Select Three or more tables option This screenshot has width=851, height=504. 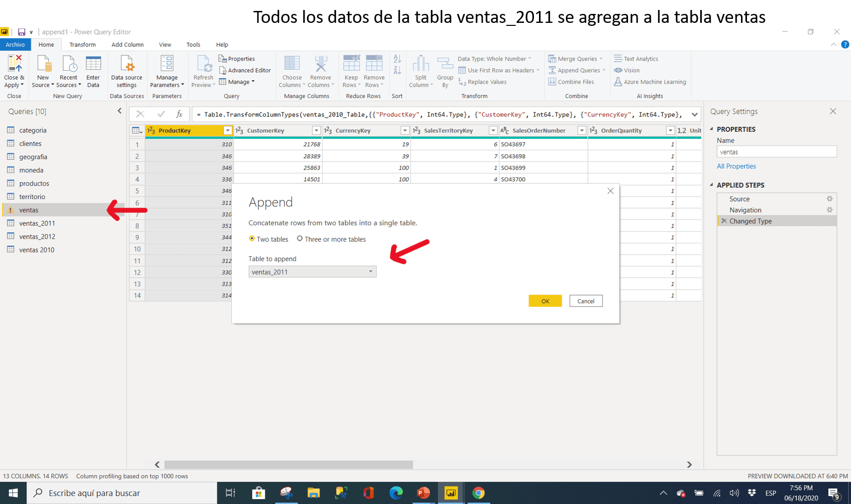300,239
